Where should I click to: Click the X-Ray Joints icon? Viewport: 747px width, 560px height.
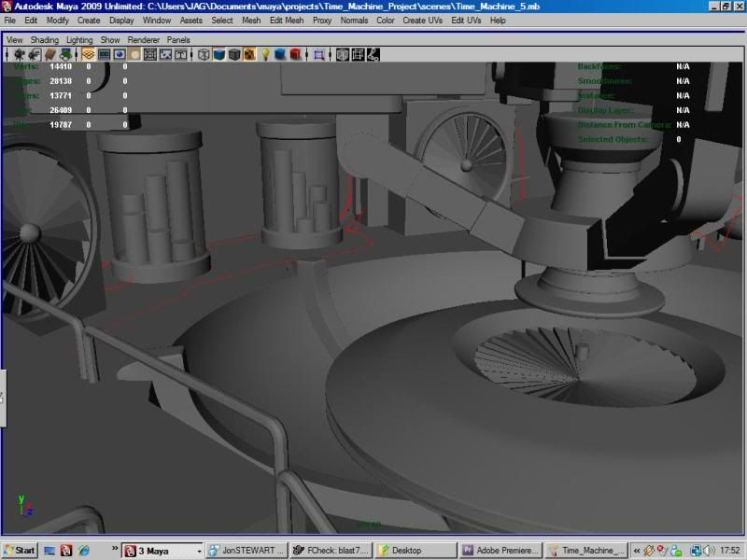373,55
